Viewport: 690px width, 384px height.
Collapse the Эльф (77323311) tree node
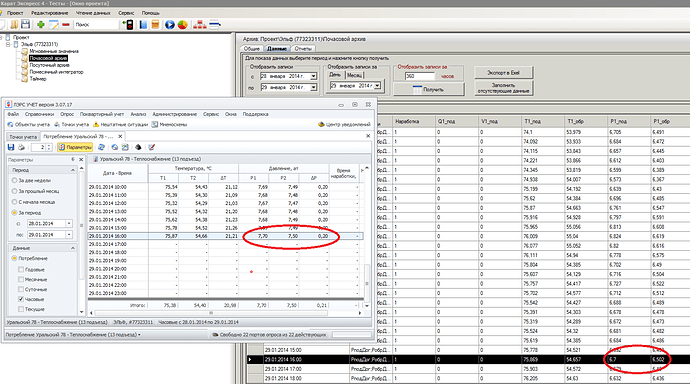coord(8,44)
